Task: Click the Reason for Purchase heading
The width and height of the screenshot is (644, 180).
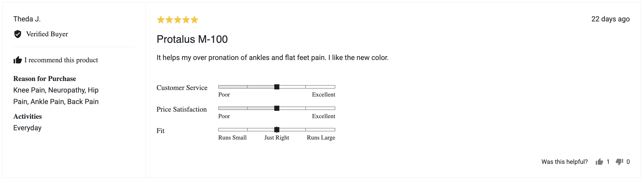Action: point(45,79)
